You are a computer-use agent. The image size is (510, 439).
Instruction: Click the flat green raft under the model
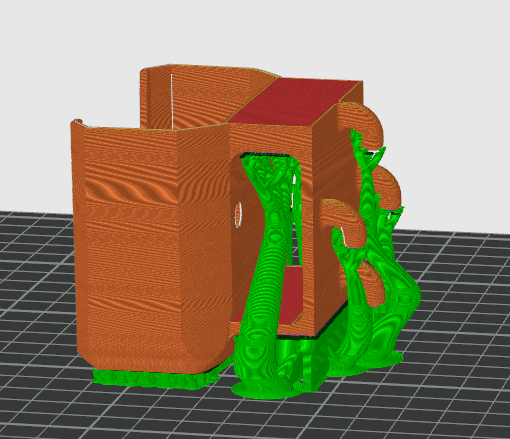(x=157, y=379)
